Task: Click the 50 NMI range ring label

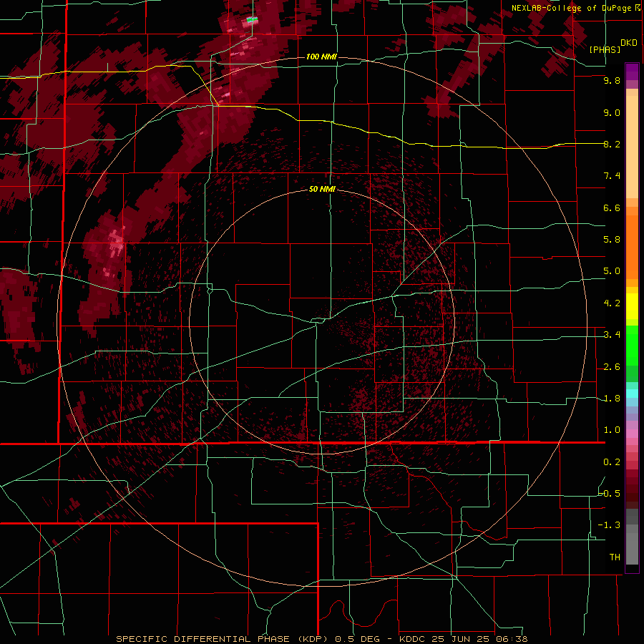Action: pyautogui.click(x=322, y=189)
